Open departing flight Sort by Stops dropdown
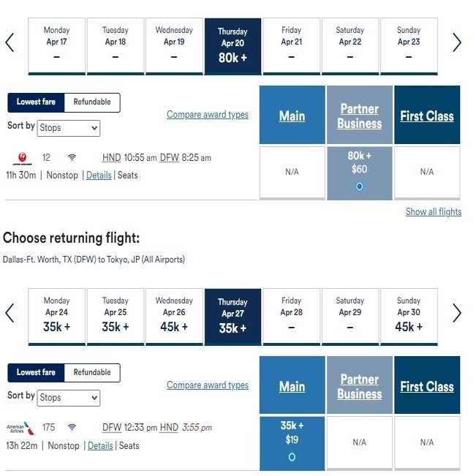Image resolution: width=476 pixels, height=476 pixels. coord(68,128)
